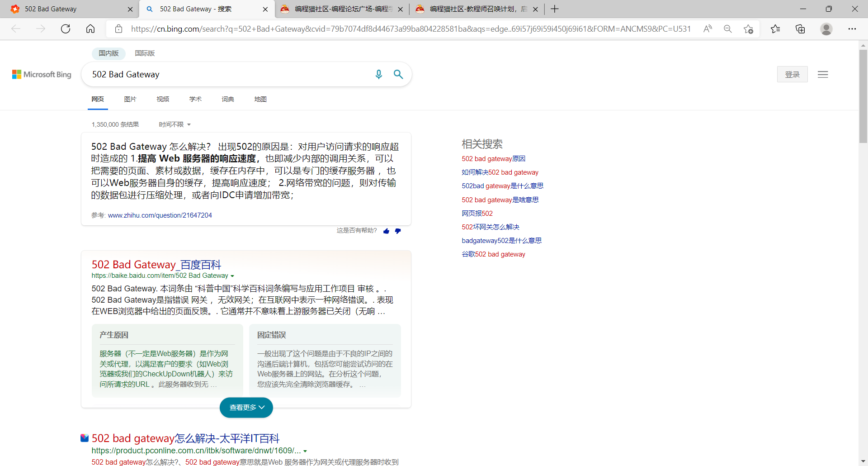
Task: Switch to the 国内版 search mode
Action: pyautogui.click(x=108, y=53)
